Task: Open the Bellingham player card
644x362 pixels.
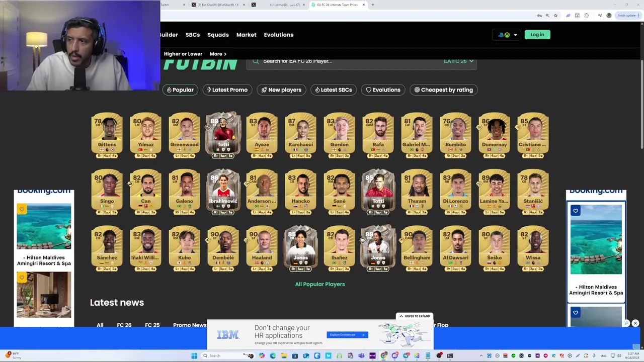Action: (x=417, y=249)
